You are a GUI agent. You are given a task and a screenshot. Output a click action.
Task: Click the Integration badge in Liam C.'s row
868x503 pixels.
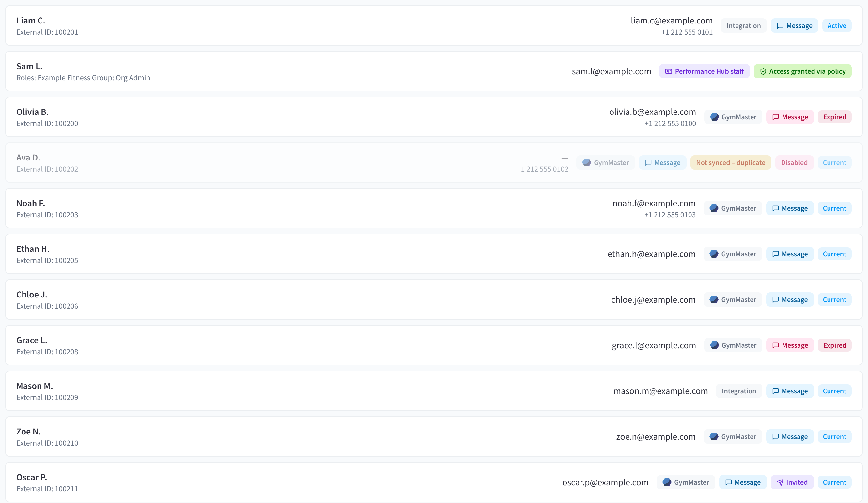[743, 26]
